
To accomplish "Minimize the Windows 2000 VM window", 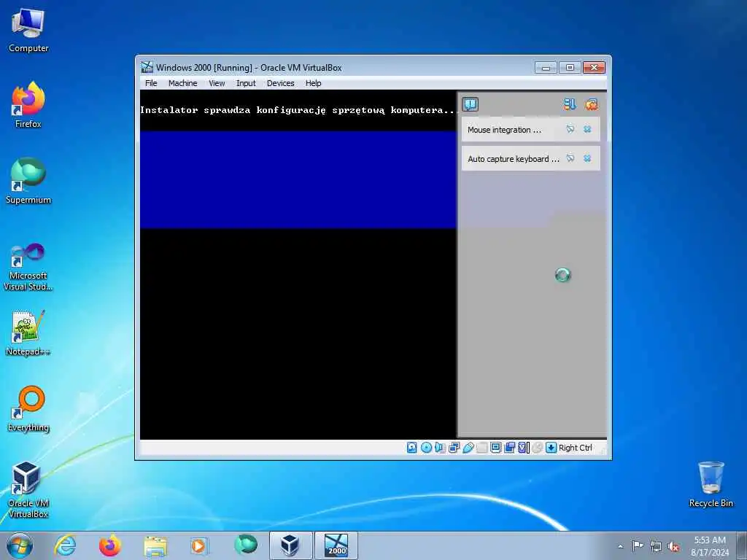I will pos(546,68).
